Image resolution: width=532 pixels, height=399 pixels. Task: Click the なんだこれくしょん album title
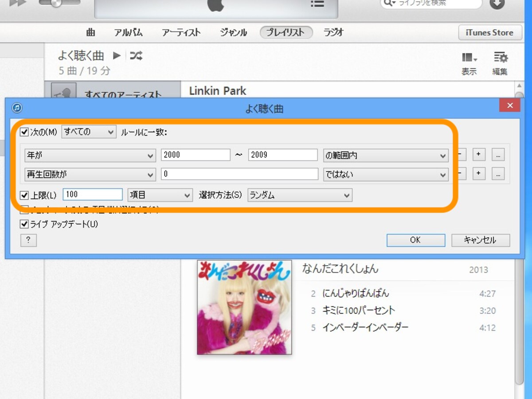point(340,268)
